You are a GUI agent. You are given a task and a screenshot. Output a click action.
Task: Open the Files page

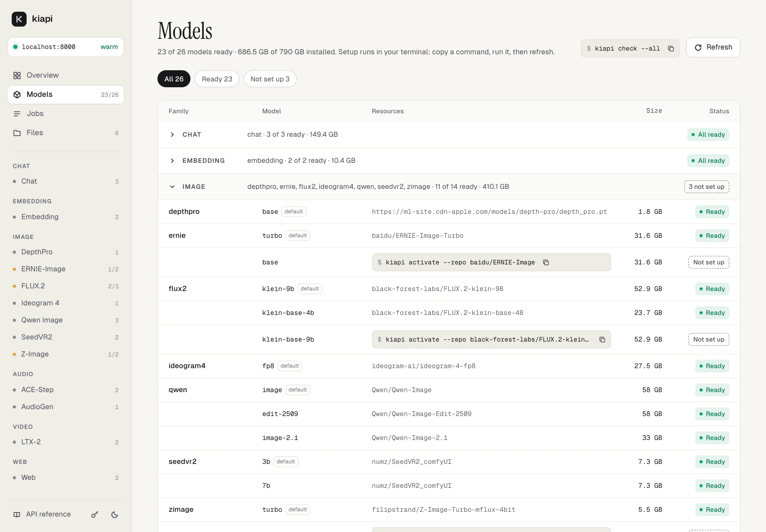(66, 133)
